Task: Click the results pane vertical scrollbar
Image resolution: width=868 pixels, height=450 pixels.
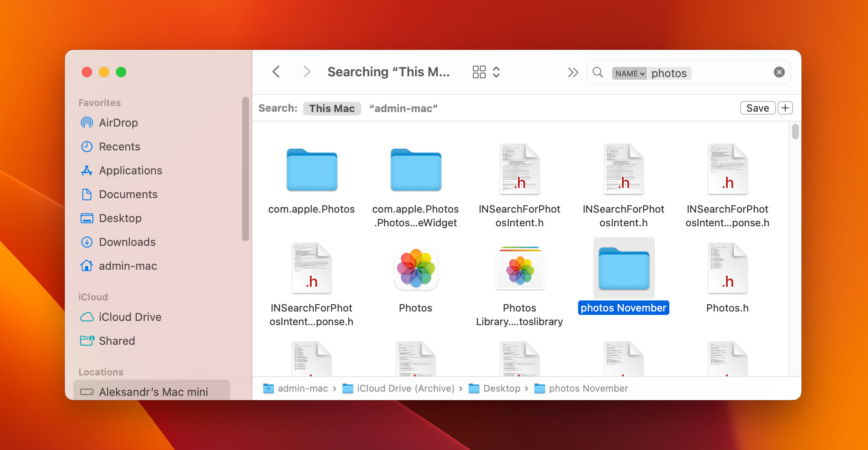Action: [795, 131]
